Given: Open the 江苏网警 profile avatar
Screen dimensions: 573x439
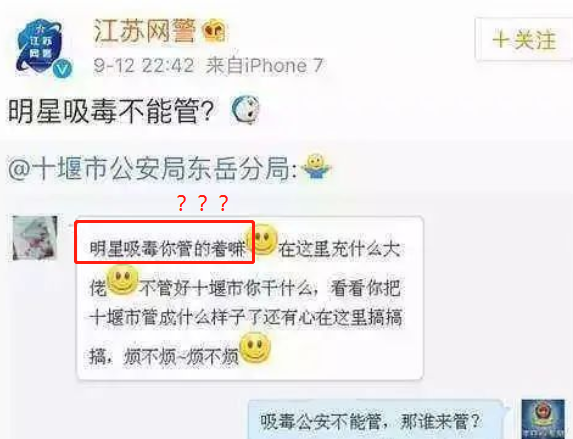Looking at the screenshot, I should pyautogui.click(x=40, y=47).
